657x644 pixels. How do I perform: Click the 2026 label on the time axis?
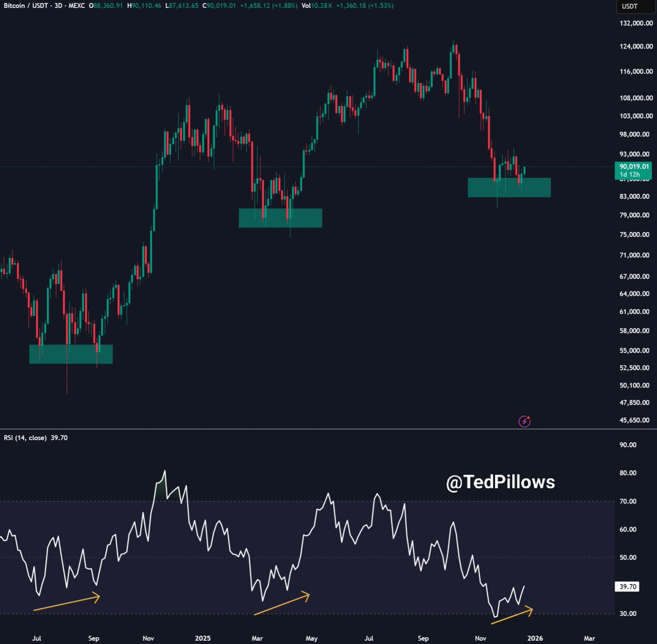[x=534, y=638]
